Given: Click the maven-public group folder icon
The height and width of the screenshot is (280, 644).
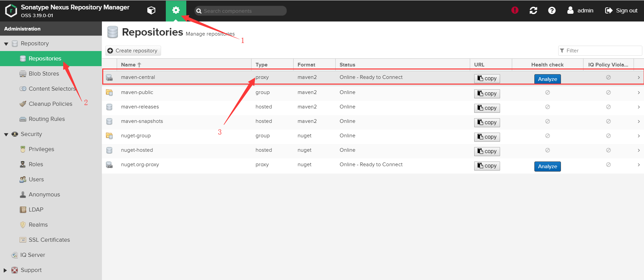Looking at the screenshot, I should coord(109,93).
